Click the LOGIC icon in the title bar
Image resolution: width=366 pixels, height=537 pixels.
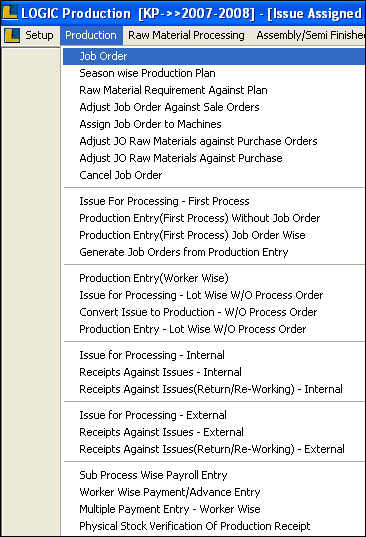pos(10,12)
